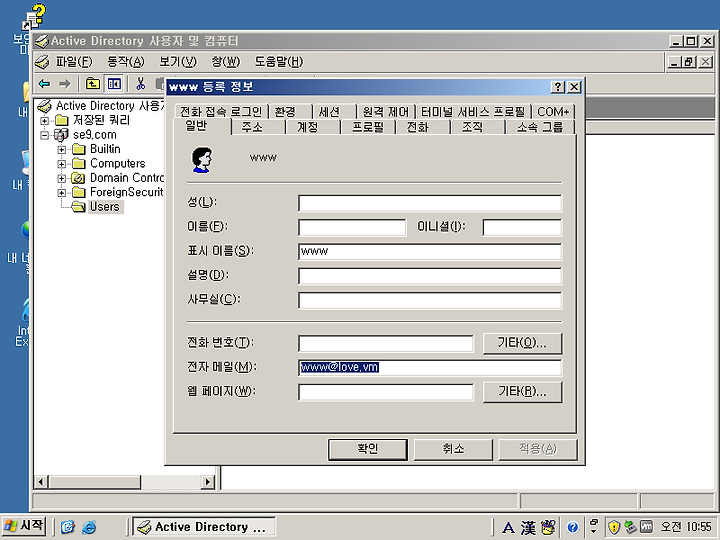Expand the Computers tree node

(62, 164)
